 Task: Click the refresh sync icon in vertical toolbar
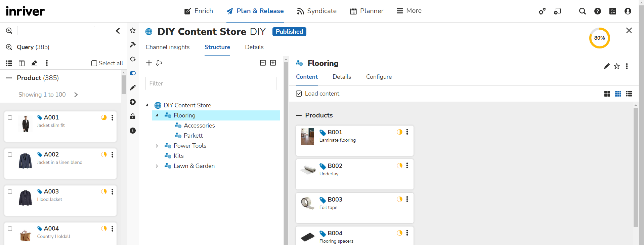pos(133,59)
